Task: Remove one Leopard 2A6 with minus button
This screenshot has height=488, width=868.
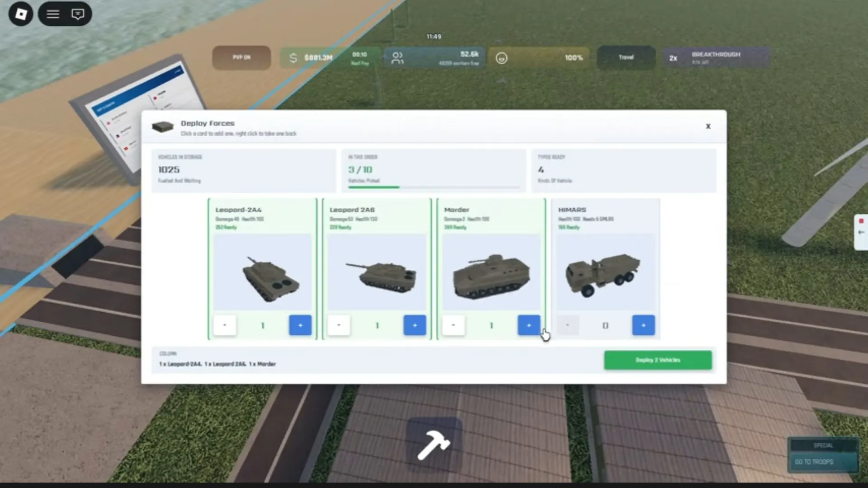Action: pos(339,325)
